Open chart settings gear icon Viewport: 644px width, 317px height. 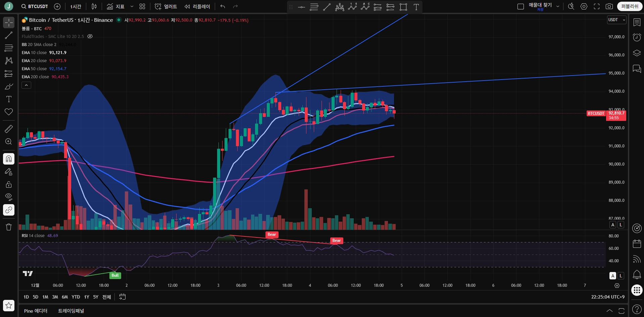pos(584,6)
